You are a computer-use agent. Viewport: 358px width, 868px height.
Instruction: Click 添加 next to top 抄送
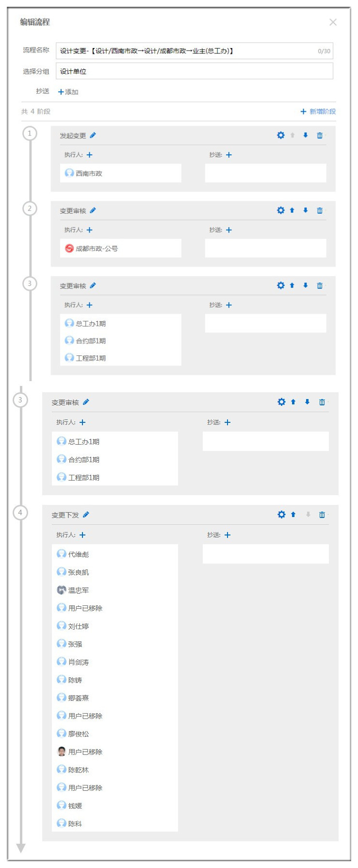click(68, 92)
